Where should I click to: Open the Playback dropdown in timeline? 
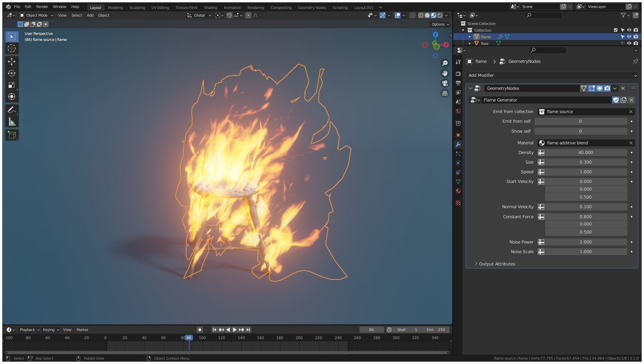pyautogui.click(x=29, y=330)
